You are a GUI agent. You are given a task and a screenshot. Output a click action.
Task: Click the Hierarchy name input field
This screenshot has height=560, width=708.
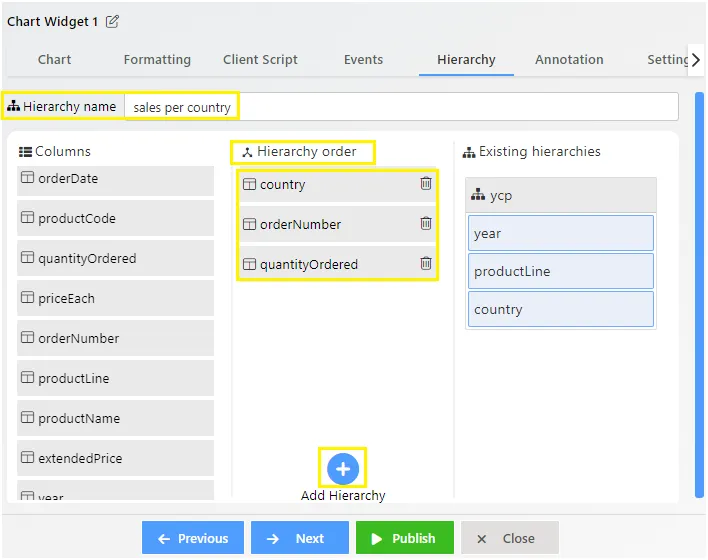[x=401, y=107]
